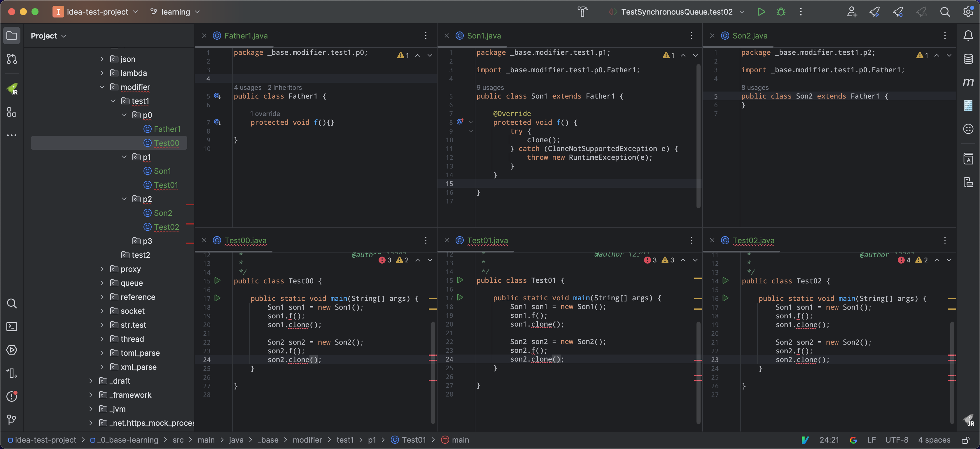Open the Maven tool window

pyautogui.click(x=968, y=82)
